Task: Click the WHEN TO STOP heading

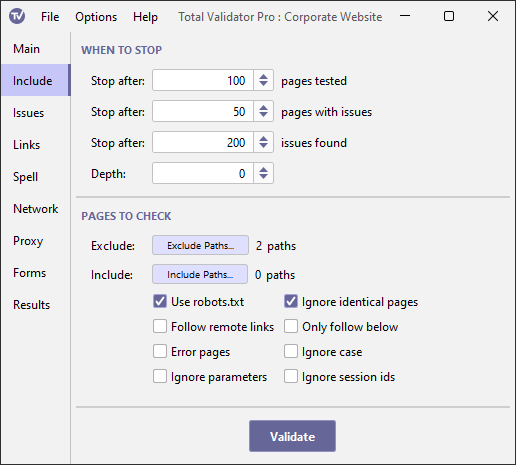Action: 122,50
